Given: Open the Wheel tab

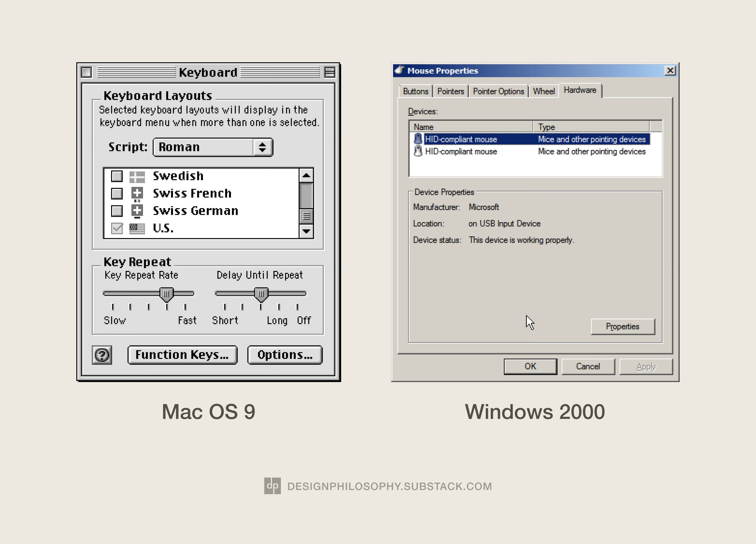Looking at the screenshot, I should tap(543, 91).
